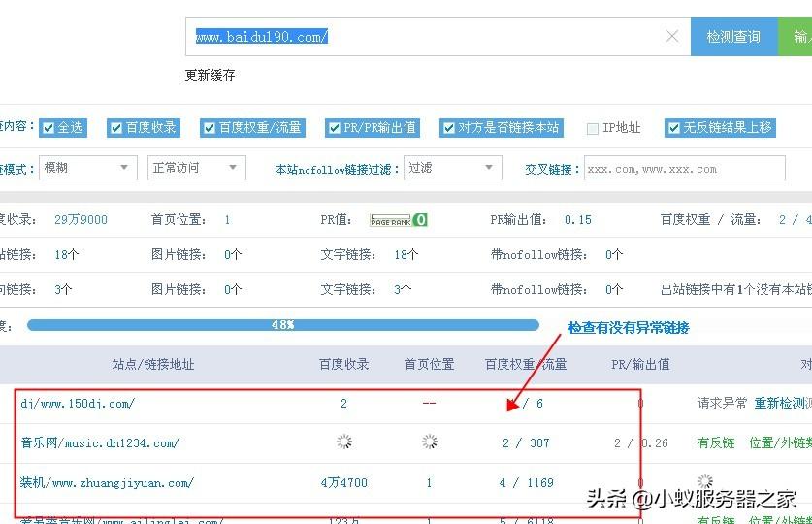Uncheck 对方是否链接本站 option

[x=448, y=128]
